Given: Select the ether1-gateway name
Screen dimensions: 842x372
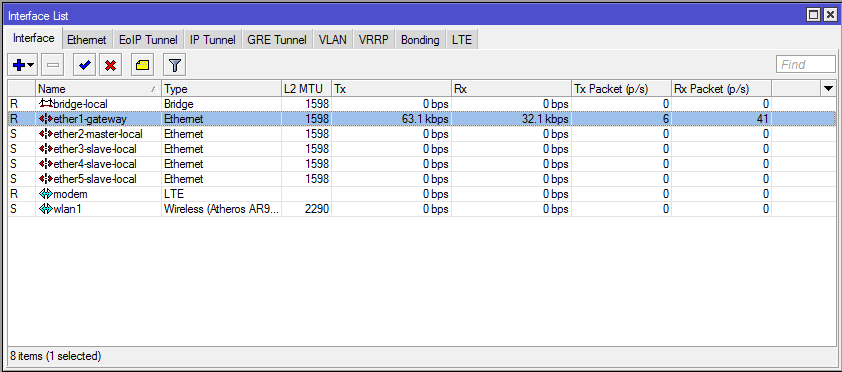Looking at the screenshot, I should tap(90, 119).
